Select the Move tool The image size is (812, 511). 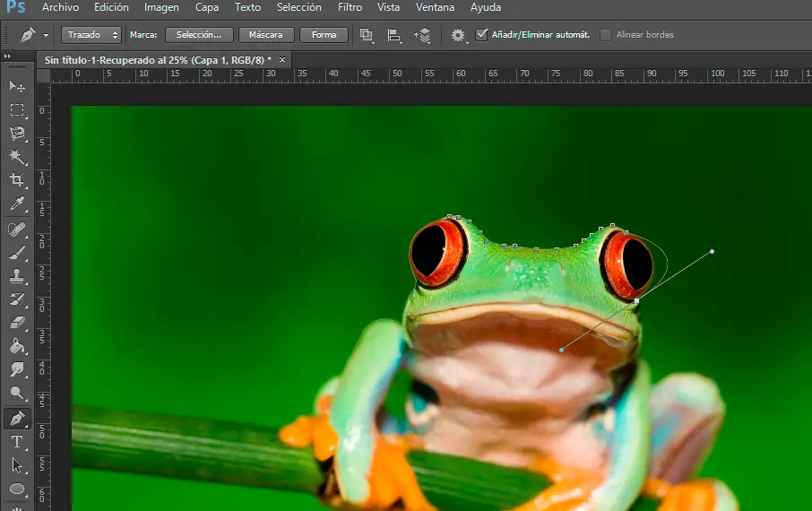pyautogui.click(x=16, y=86)
